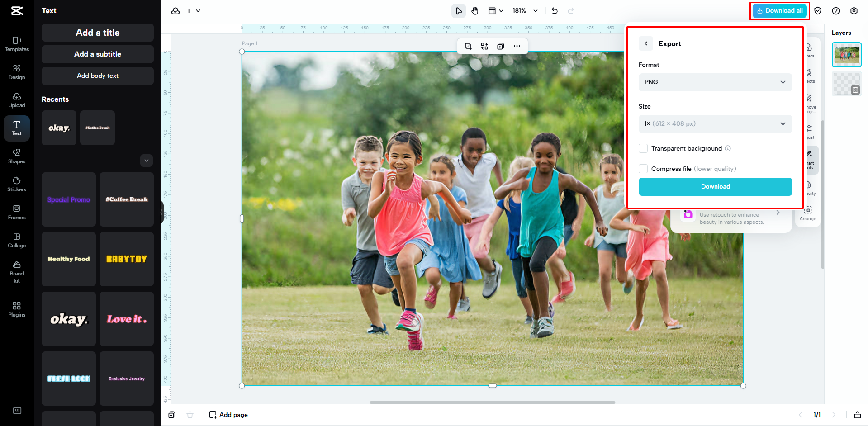Screen dimensions: 868x426
Task: Apply the BABYTOY text template
Action: 127,259
